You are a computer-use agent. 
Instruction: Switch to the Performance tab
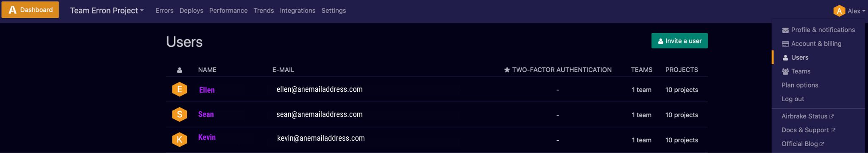tap(228, 11)
